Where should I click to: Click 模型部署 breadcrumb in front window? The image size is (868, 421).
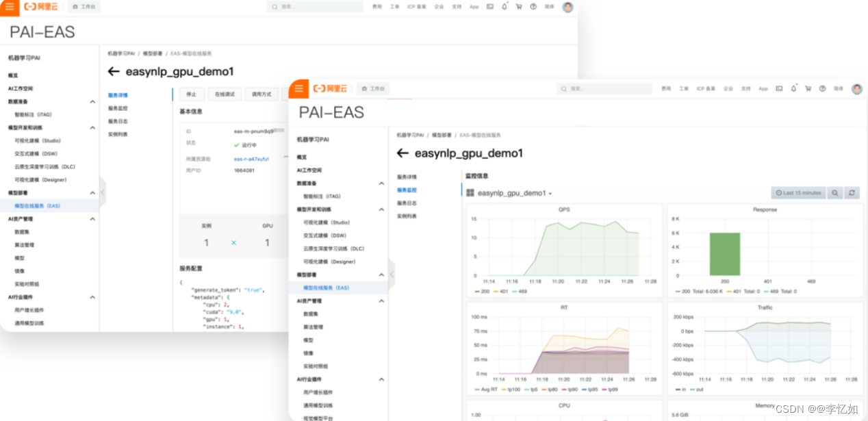tap(442, 135)
